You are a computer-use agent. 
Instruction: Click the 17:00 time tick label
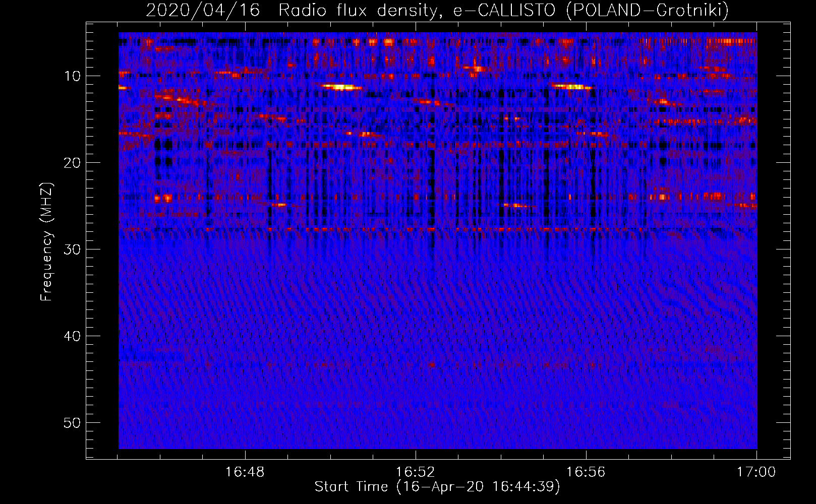tap(756, 472)
